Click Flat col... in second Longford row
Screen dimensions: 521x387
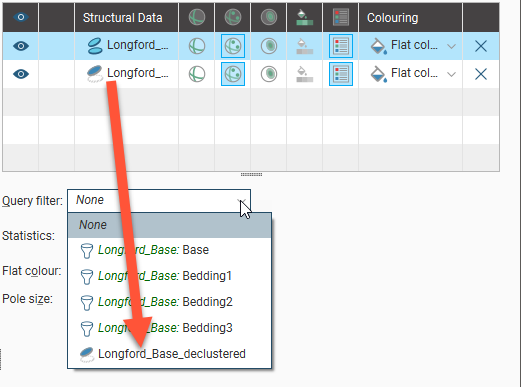414,73
